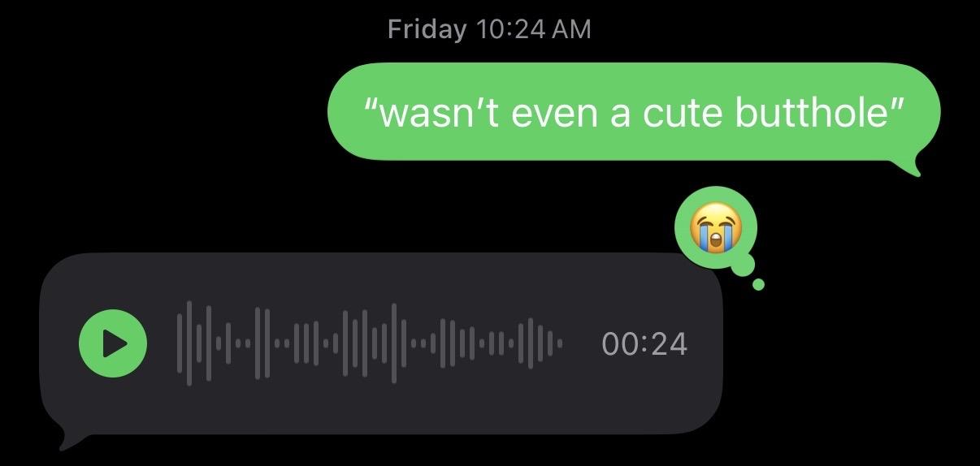Click "AM" in the message timestamp
This screenshot has width=980, height=466.
pyautogui.click(x=571, y=29)
